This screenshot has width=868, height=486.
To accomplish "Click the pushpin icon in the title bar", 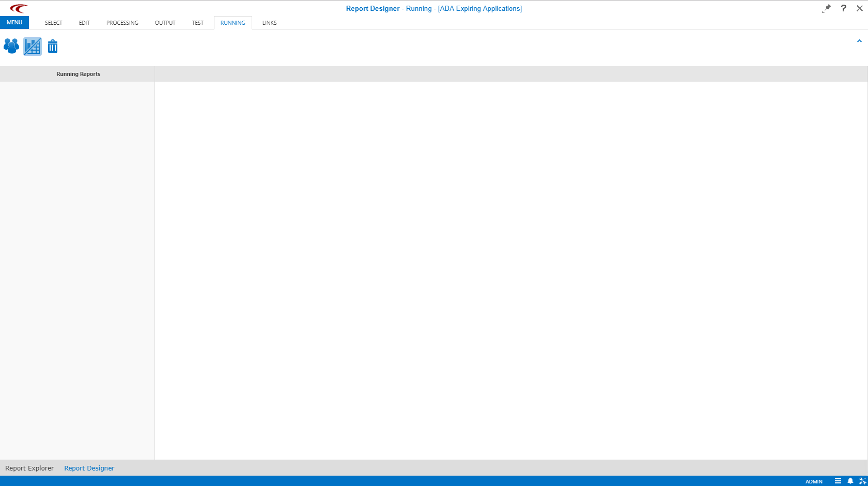I will tap(827, 8).
